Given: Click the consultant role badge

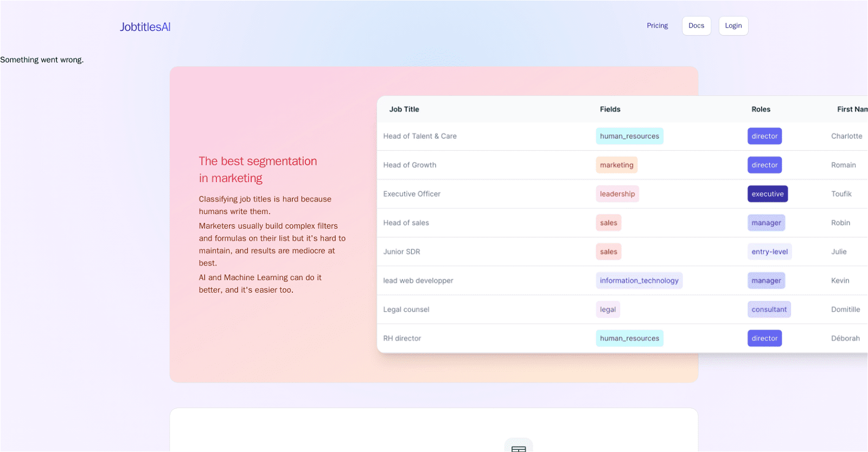Looking at the screenshot, I should tap(769, 309).
